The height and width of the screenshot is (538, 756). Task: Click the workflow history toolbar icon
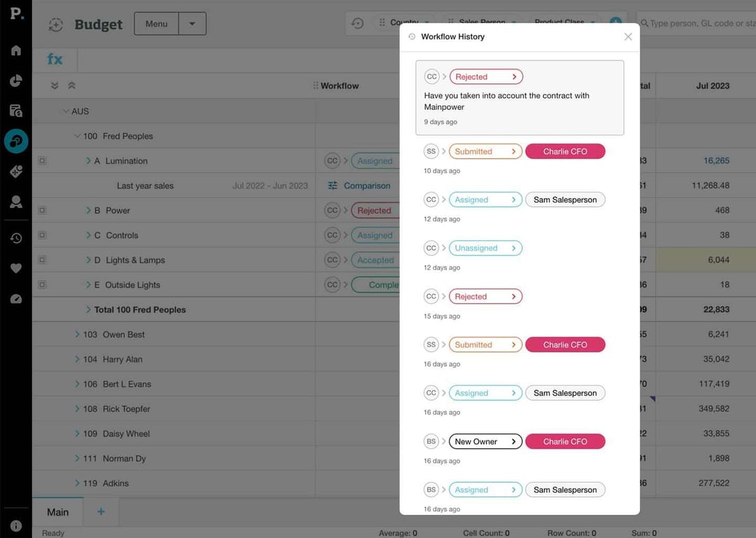tap(357, 22)
